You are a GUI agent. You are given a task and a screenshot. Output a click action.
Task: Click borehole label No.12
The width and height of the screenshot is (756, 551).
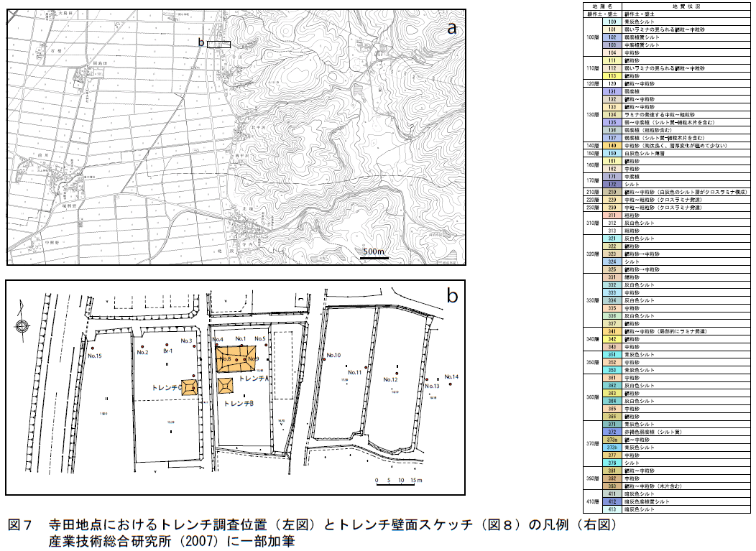[390, 379]
